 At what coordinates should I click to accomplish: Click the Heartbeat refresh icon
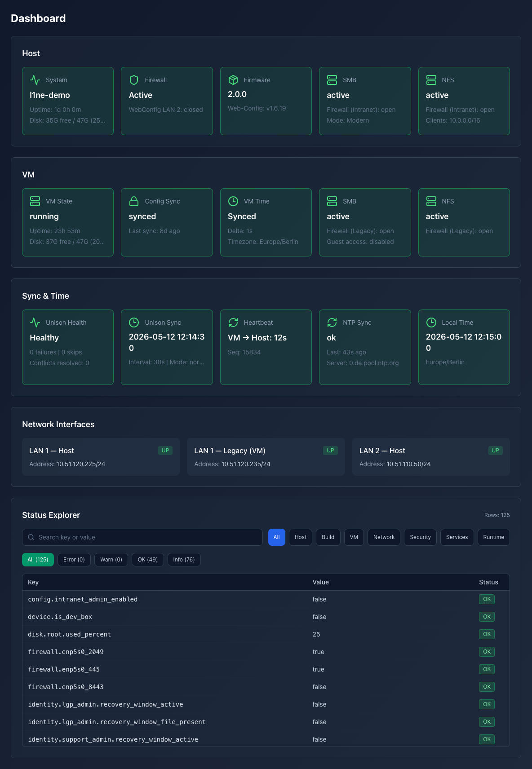233,323
